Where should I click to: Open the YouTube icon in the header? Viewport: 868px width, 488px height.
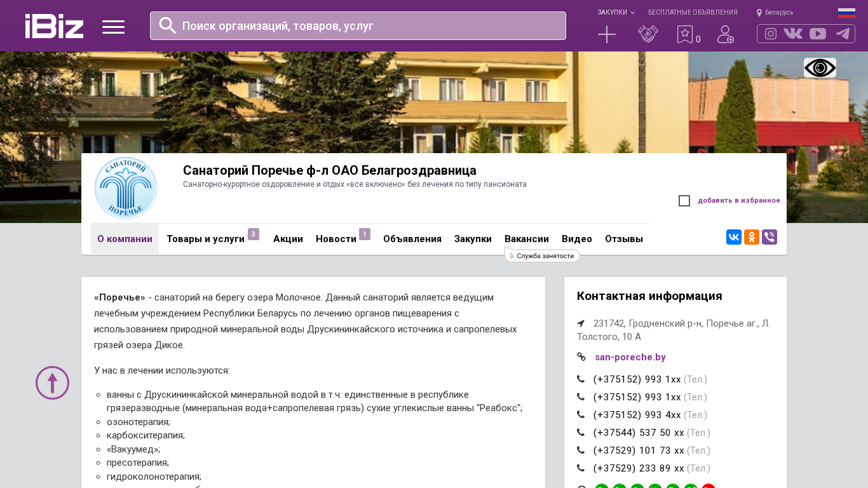pos(818,34)
